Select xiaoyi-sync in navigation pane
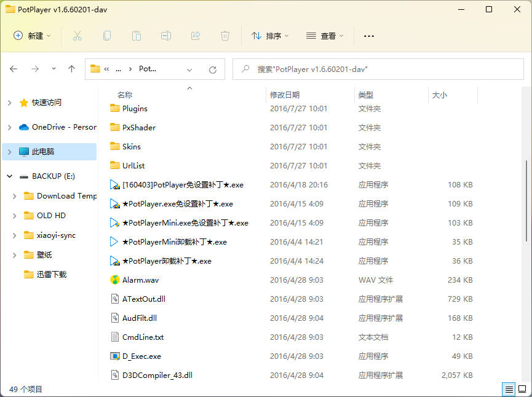 click(57, 235)
